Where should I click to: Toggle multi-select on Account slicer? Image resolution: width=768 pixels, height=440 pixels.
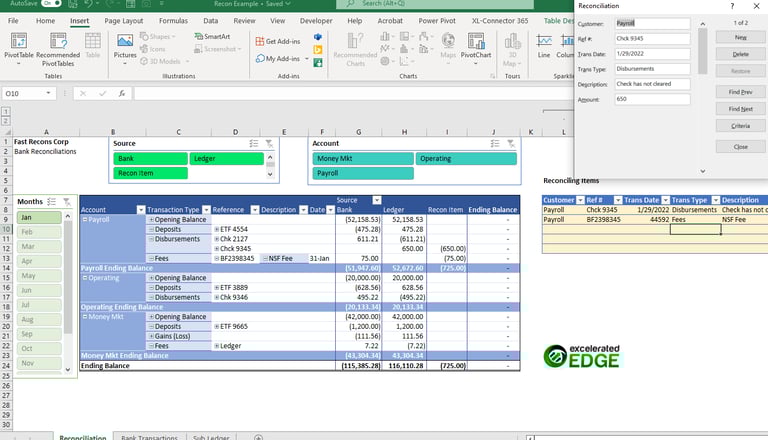pyautogui.click(x=495, y=144)
